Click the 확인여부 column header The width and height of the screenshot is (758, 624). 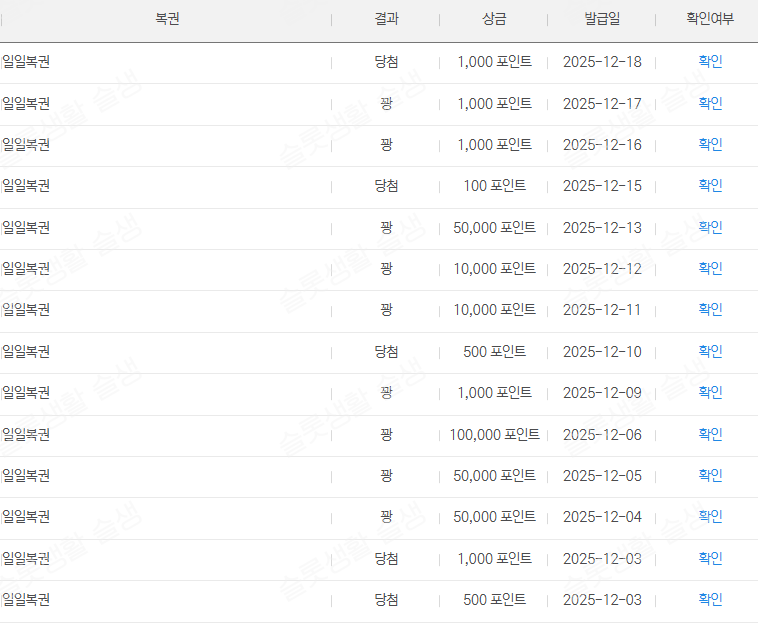pos(710,20)
